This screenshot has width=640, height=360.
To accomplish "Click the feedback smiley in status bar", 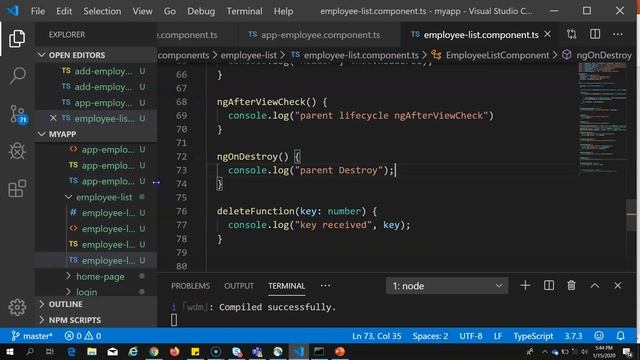I will coord(599,336).
